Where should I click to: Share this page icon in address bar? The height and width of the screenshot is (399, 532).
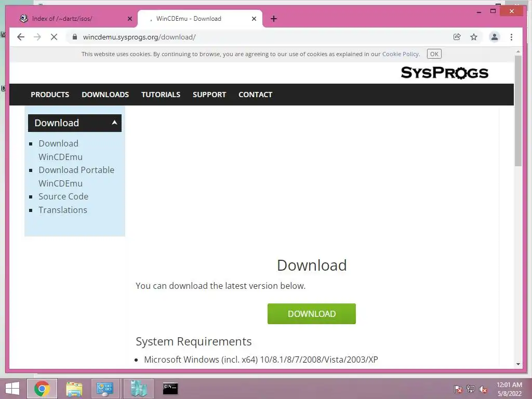pyautogui.click(x=457, y=37)
